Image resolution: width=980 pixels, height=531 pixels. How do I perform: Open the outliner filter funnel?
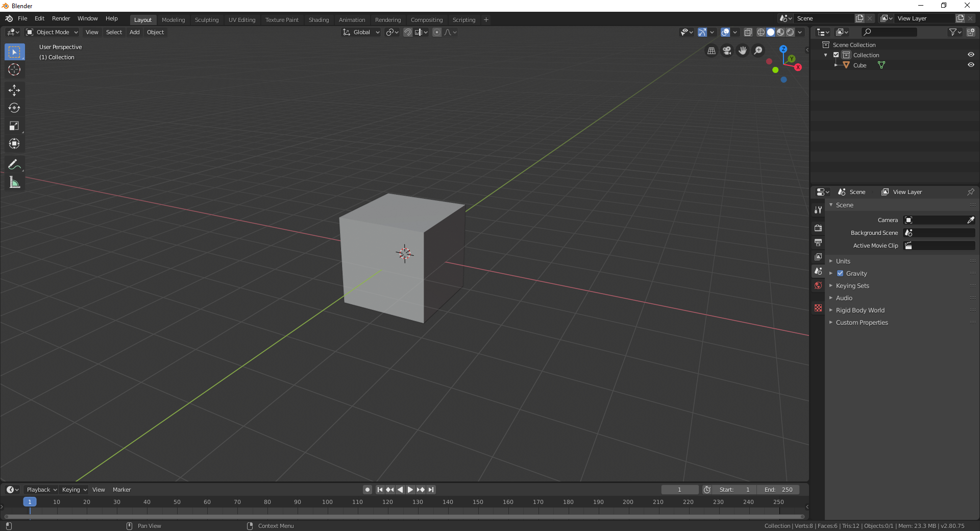tap(955, 32)
